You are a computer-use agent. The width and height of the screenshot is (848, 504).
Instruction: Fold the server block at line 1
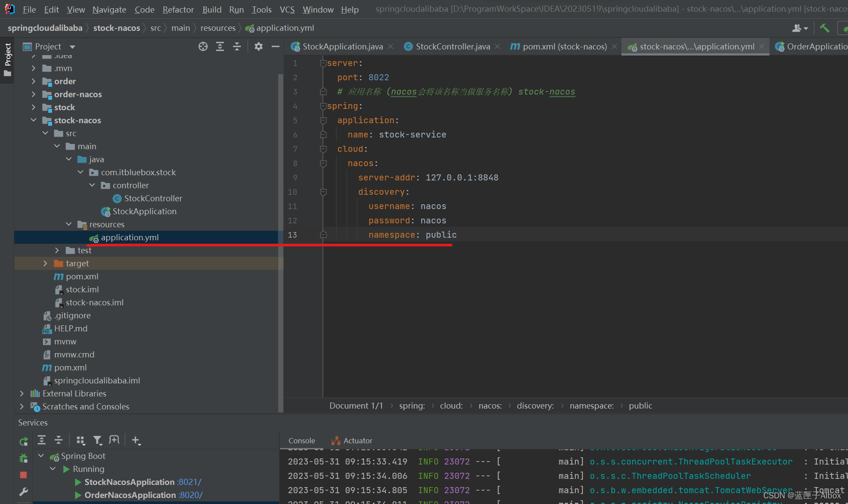[323, 63]
